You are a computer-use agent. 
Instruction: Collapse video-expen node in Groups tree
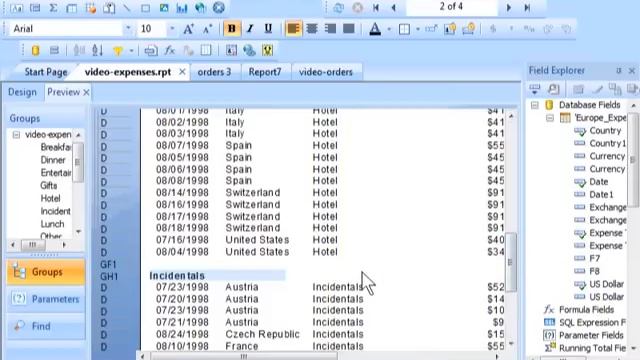click(x=16, y=135)
